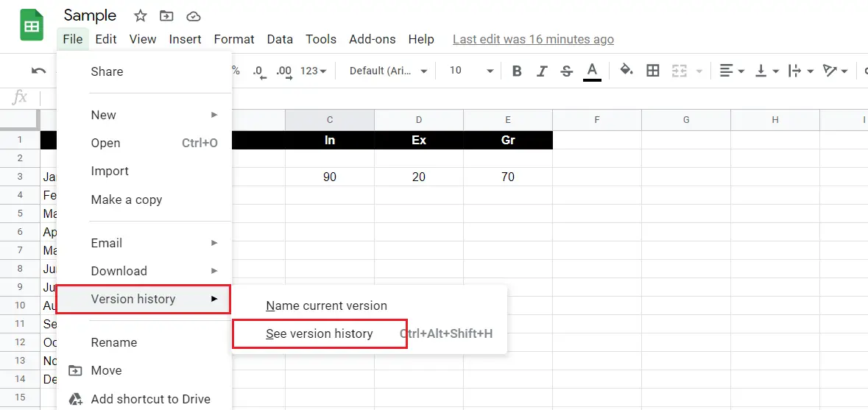Click See version history
Screen dimensions: 868x410
369,333
